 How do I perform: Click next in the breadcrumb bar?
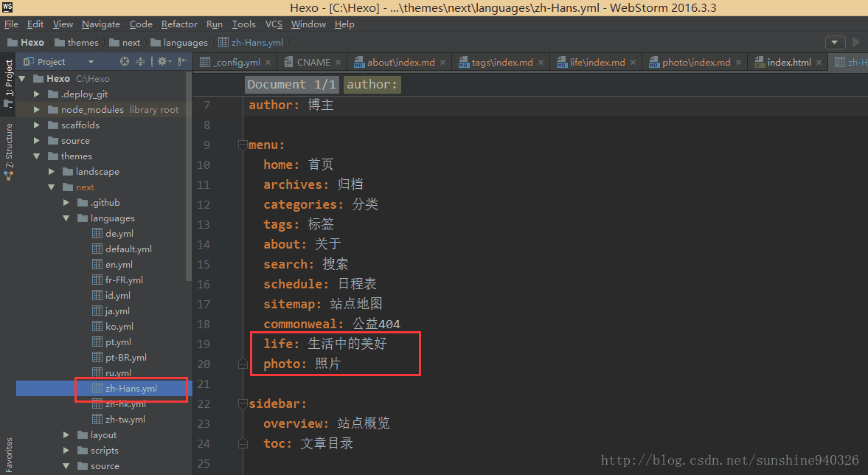point(125,43)
